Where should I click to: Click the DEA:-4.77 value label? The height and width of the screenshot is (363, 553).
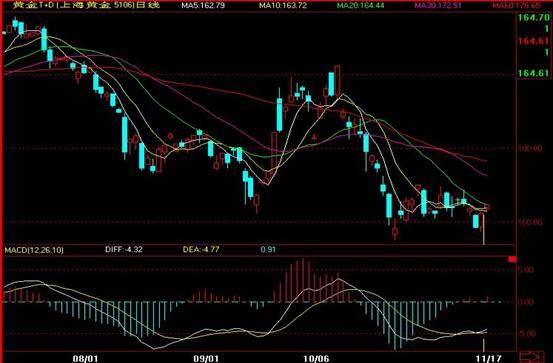click(201, 250)
